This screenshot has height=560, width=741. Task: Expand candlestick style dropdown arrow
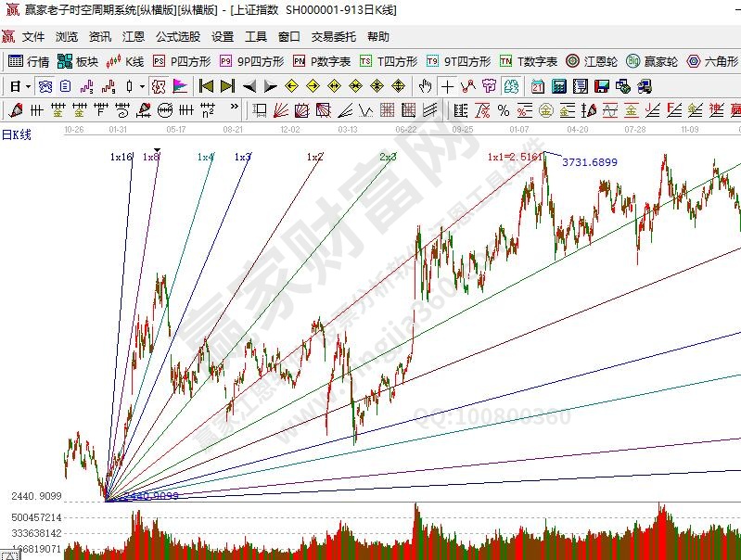coord(141,86)
